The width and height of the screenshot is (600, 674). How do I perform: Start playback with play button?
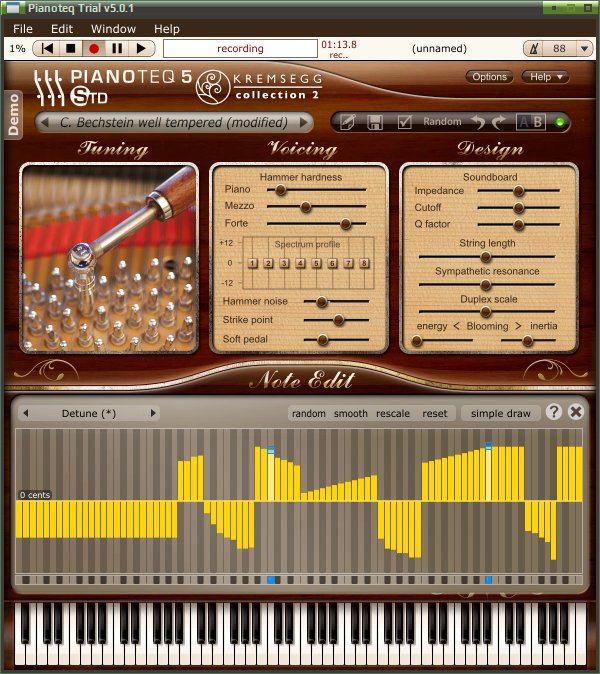pyautogui.click(x=141, y=49)
